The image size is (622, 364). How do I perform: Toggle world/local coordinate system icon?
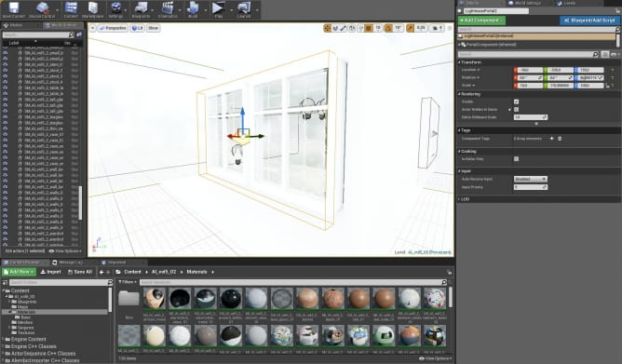[352, 28]
